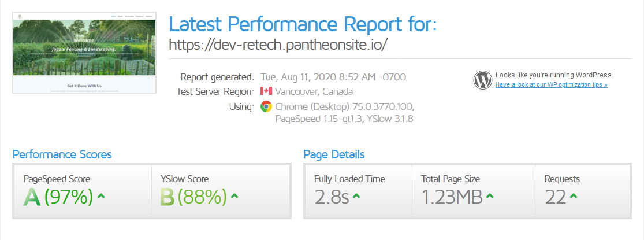Click the Vancouver, Canada server region text
This screenshot has width=644, height=240.
(x=314, y=91)
